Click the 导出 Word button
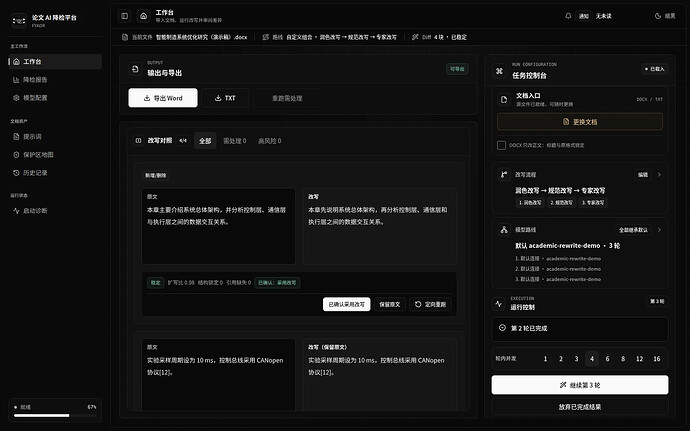This screenshot has width=690, height=431. point(163,98)
